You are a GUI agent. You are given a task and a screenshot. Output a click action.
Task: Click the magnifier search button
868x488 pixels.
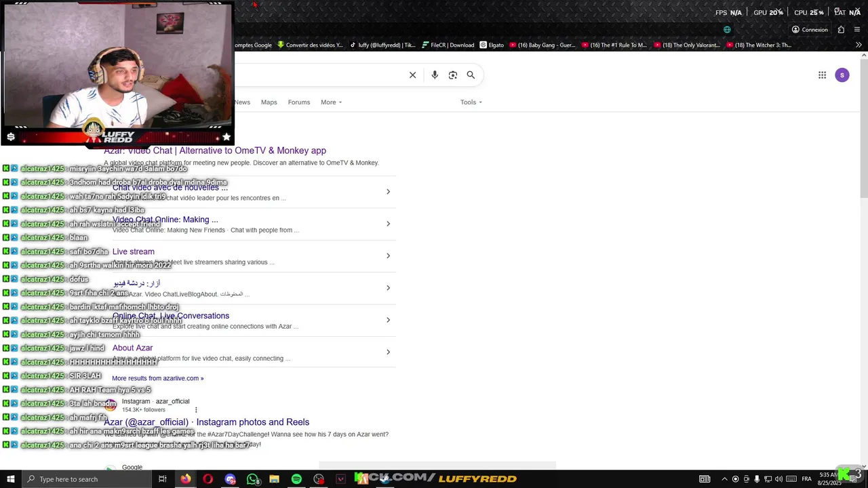[471, 75]
